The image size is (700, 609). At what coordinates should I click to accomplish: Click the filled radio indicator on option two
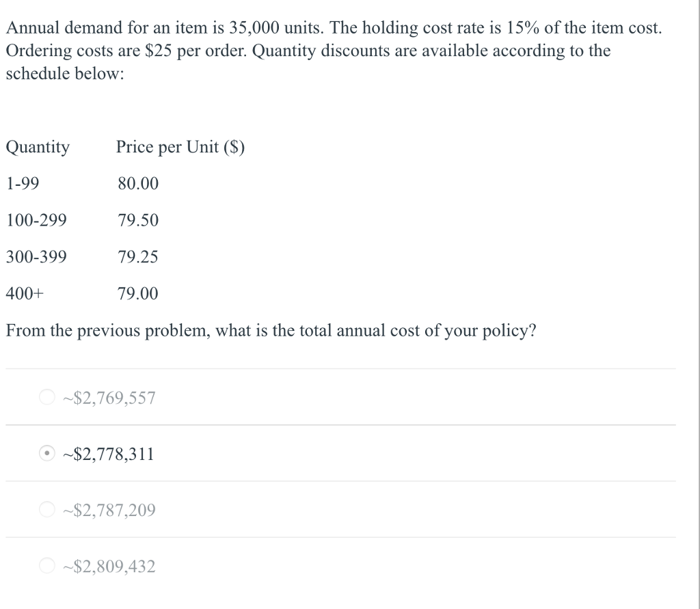click(46, 452)
